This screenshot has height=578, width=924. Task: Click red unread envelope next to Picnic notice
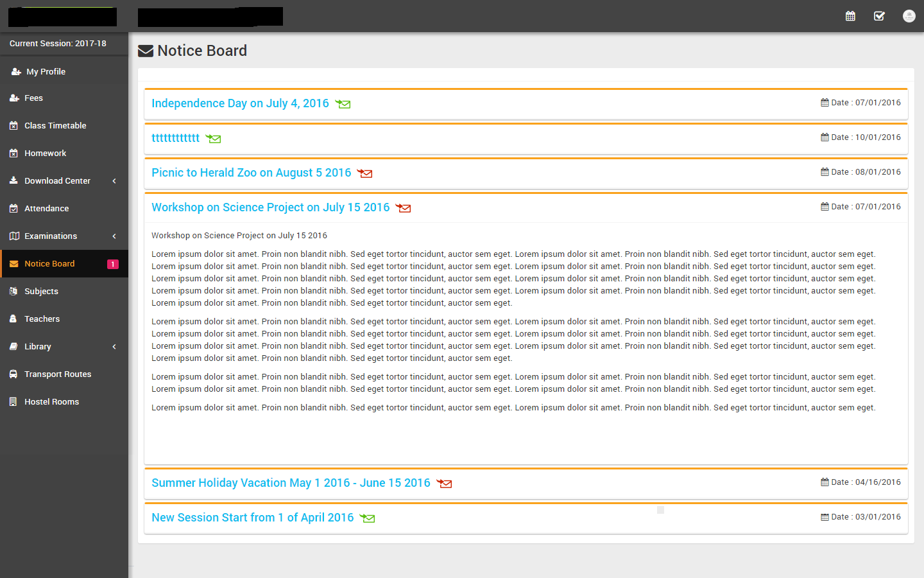tap(364, 173)
